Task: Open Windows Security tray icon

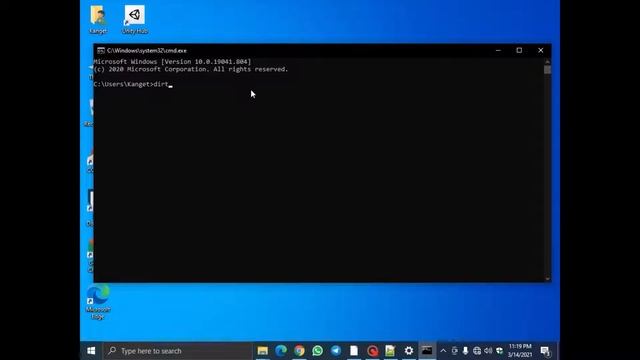Action: point(499,351)
